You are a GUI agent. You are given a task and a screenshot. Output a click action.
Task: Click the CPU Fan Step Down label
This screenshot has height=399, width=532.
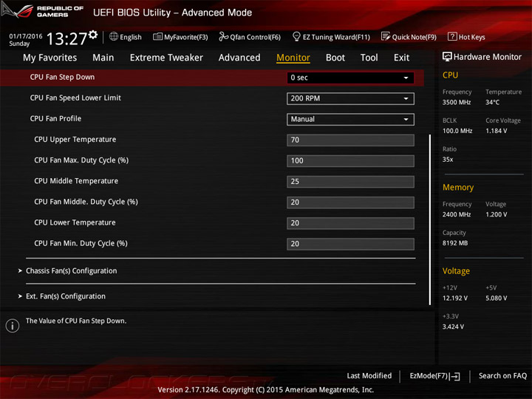62,77
